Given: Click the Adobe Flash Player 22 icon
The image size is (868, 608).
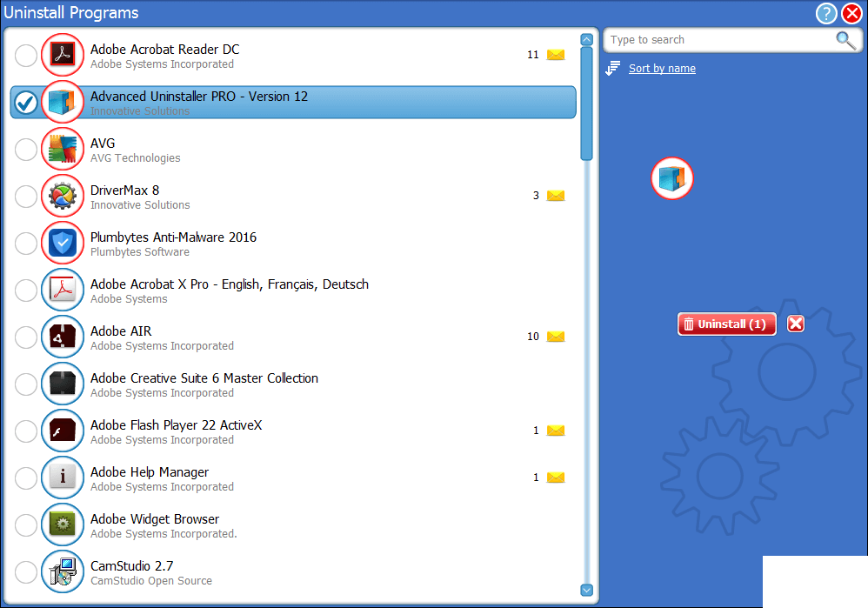Looking at the screenshot, I should 63,431.
